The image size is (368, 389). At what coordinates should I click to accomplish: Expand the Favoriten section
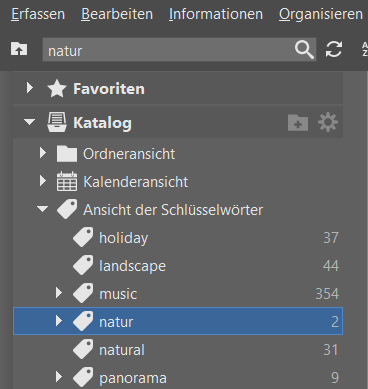[x=30, y=88]
